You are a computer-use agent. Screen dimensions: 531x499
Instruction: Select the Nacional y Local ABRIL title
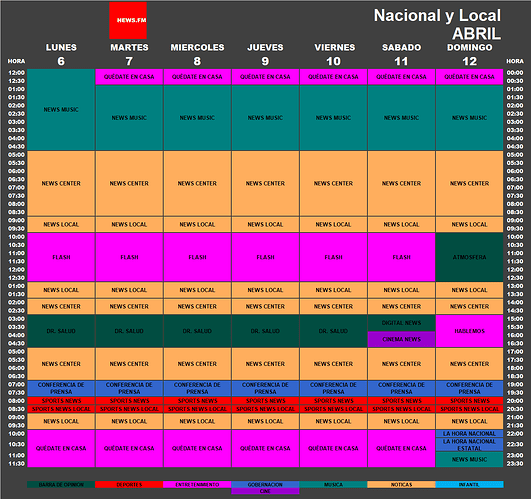click(x=437, y=24)
